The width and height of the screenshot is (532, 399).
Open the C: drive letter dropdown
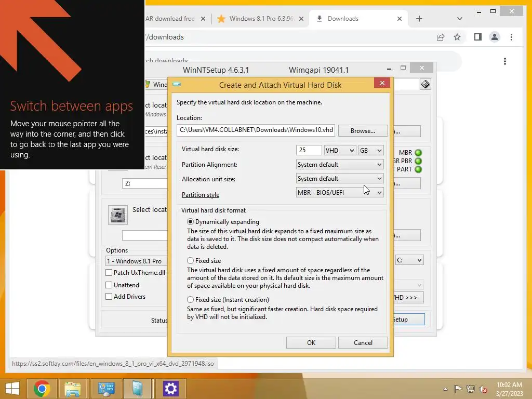click(x=409, y=260)
